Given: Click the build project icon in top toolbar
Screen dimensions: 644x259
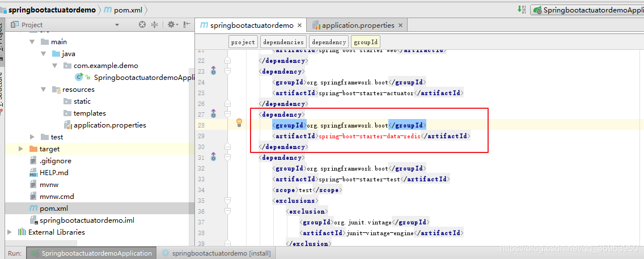Looking at the screenshot, I should coord(522,10).
